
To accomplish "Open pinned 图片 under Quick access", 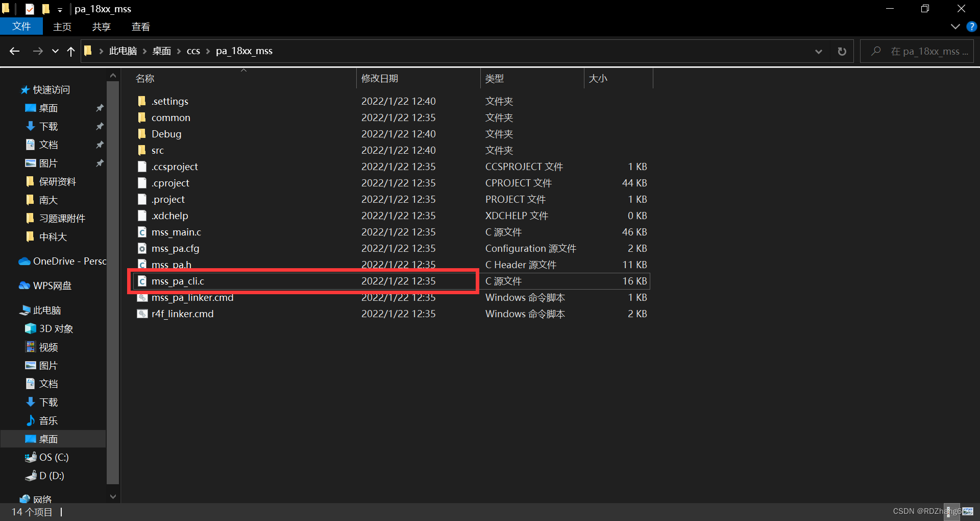I will click(x=48, y=163).
